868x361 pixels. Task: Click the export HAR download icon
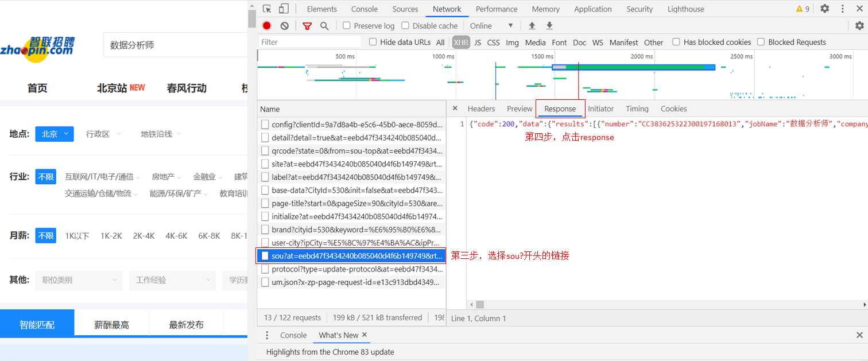[549, 25]
